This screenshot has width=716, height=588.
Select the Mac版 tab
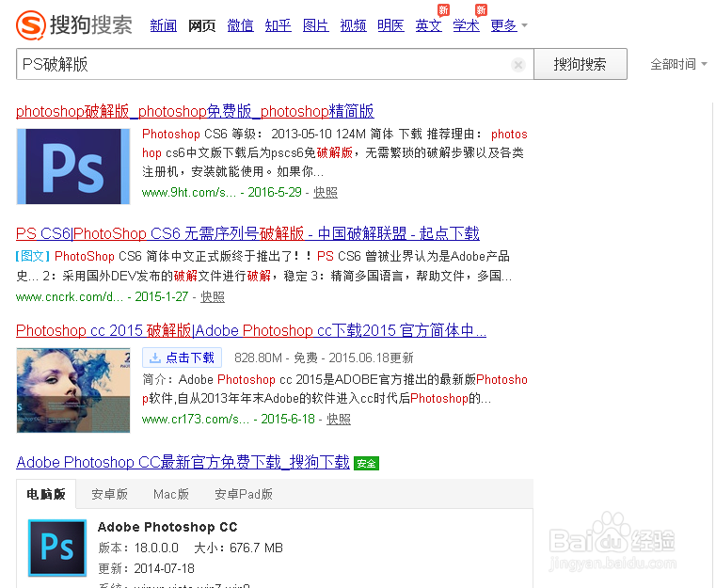coord(171,494)
